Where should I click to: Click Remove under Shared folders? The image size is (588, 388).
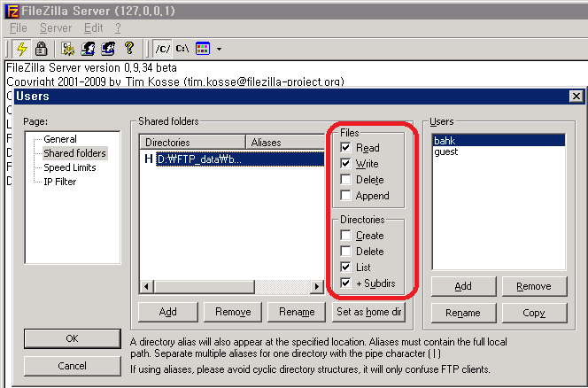pos(233,312)
